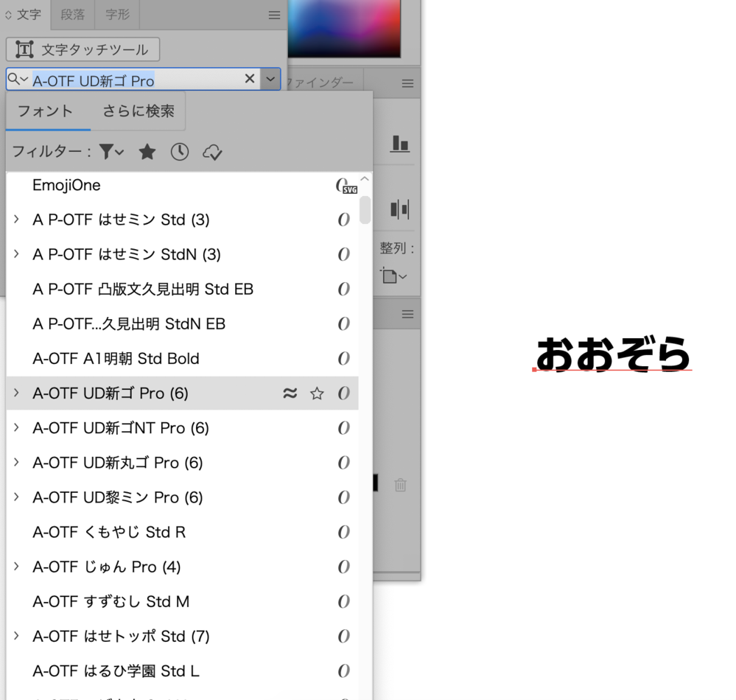Expand A-OTF はせトッポ Std (7) family

(16, 636)
